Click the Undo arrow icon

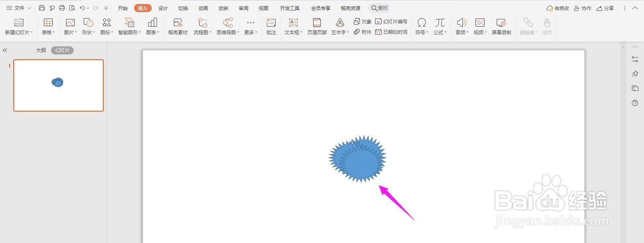(x=82, y=8)
